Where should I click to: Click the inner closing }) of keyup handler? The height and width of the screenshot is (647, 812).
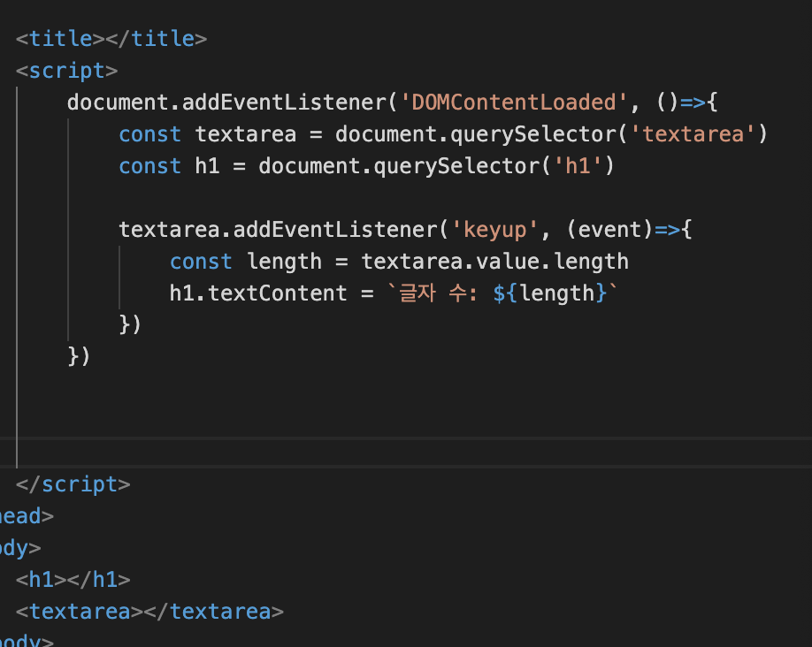tap(130, 325)
